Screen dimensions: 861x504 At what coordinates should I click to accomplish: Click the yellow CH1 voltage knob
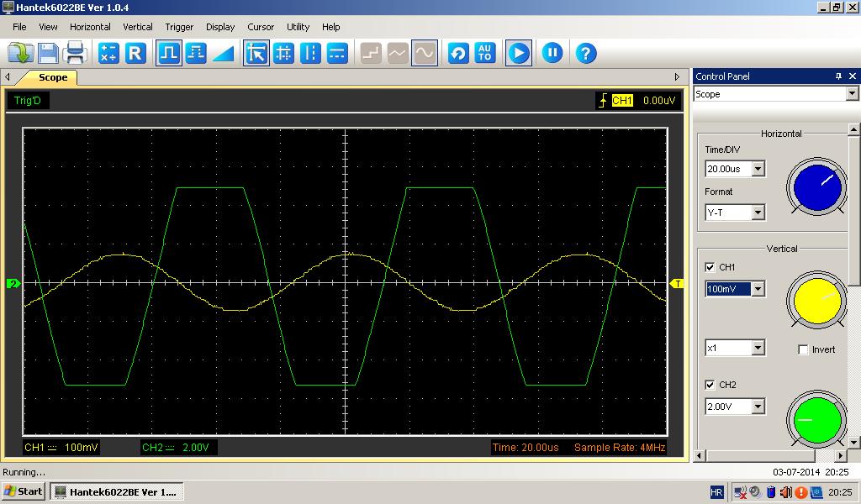pyautogui.click(x=817, y=300)
